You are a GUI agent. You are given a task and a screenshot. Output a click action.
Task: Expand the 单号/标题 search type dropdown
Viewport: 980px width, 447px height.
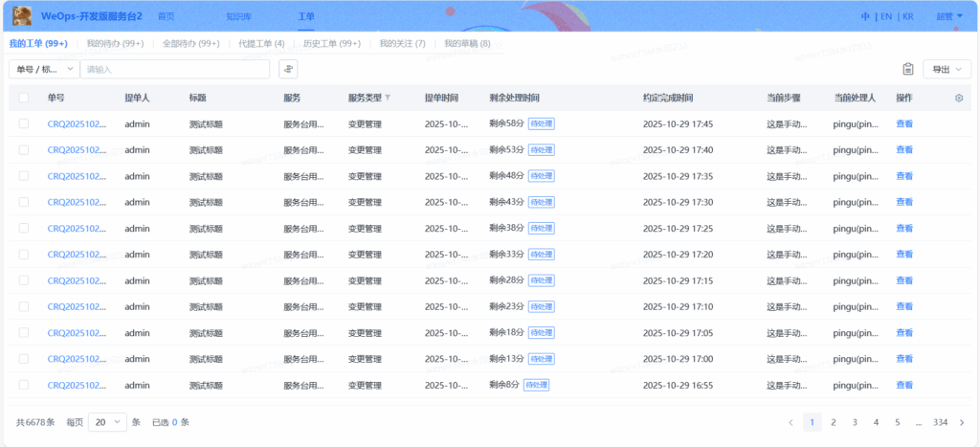[x=44, y=69]
